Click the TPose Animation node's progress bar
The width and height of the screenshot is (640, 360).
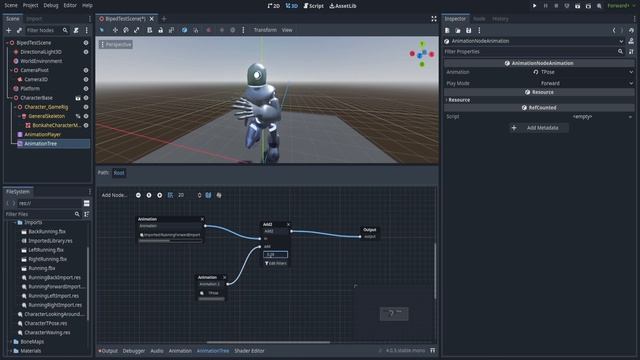[211, 299]
